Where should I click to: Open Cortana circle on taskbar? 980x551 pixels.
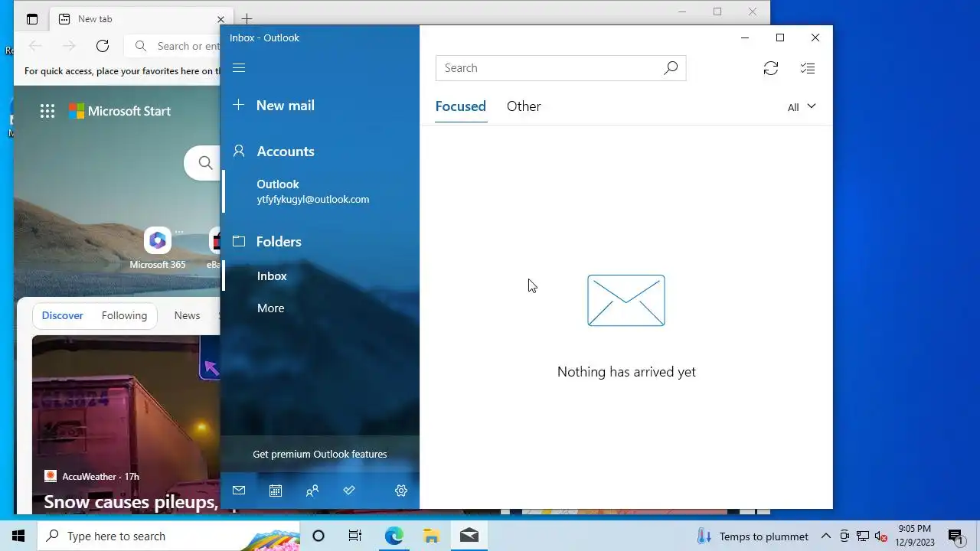318,536
